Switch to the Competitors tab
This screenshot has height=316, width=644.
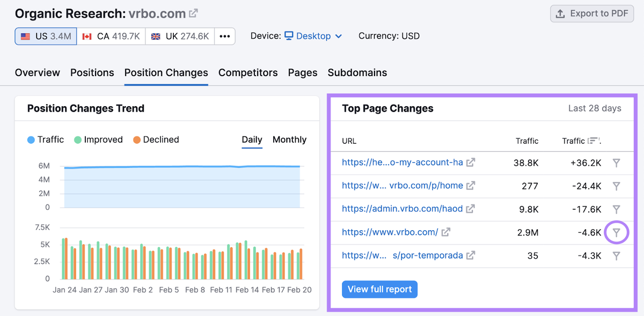[x=248, y=72]
